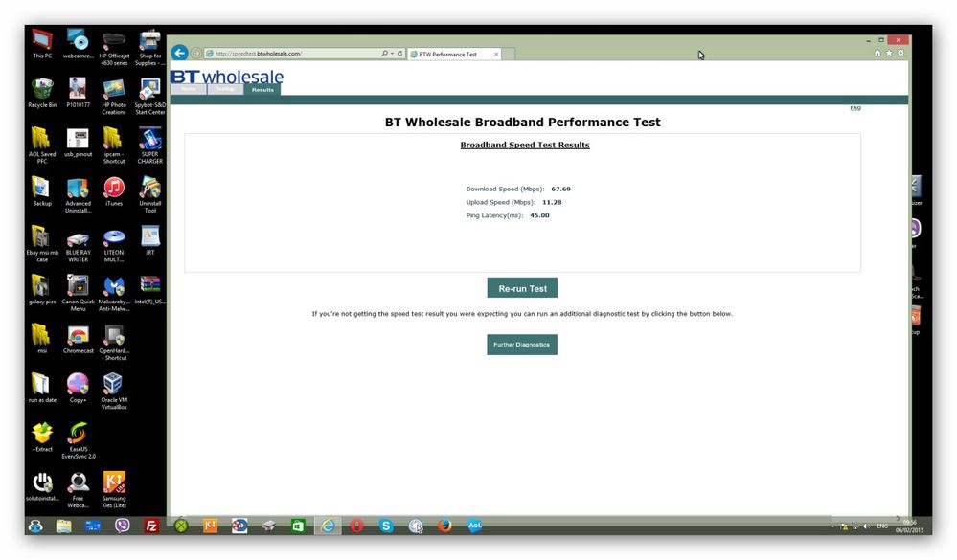Open File Explorer from taskbar

point(63,526)
